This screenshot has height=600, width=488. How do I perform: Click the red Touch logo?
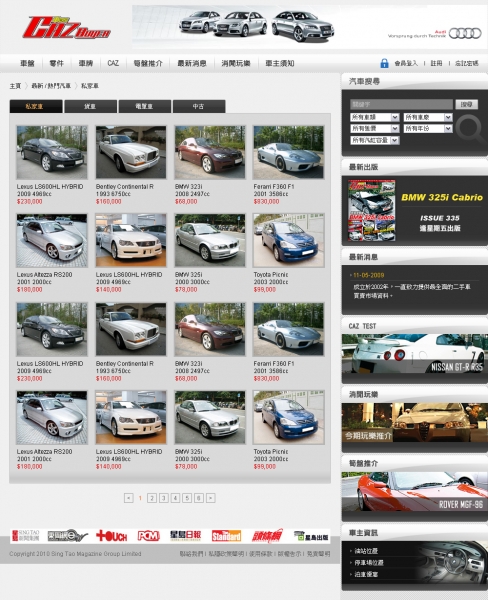tap(111, 536)
